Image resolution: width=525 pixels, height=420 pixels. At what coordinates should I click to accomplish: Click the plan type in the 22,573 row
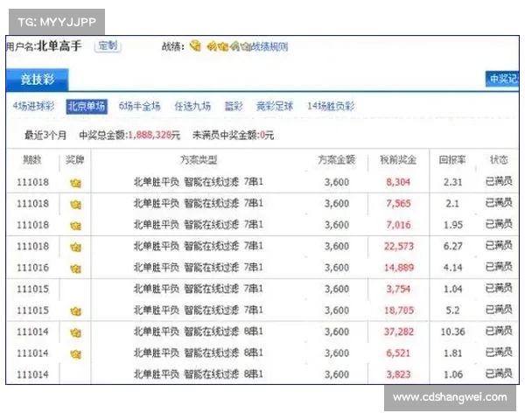coord(199,247)
